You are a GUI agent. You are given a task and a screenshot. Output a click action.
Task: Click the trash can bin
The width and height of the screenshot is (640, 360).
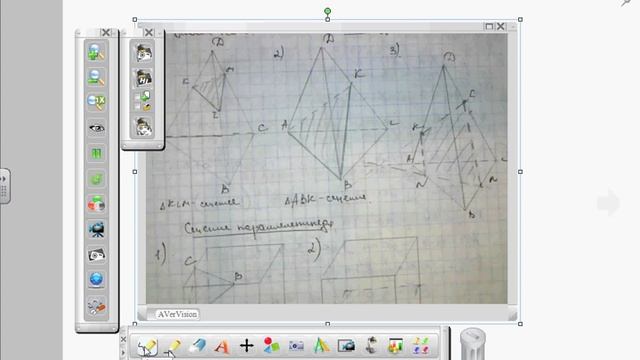pyautogui.click(x=473, y=344)
